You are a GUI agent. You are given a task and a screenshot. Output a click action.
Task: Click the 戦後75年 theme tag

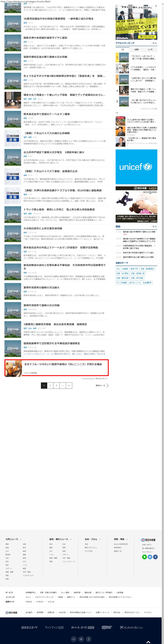pyautogui.click(x=134, y=269)
